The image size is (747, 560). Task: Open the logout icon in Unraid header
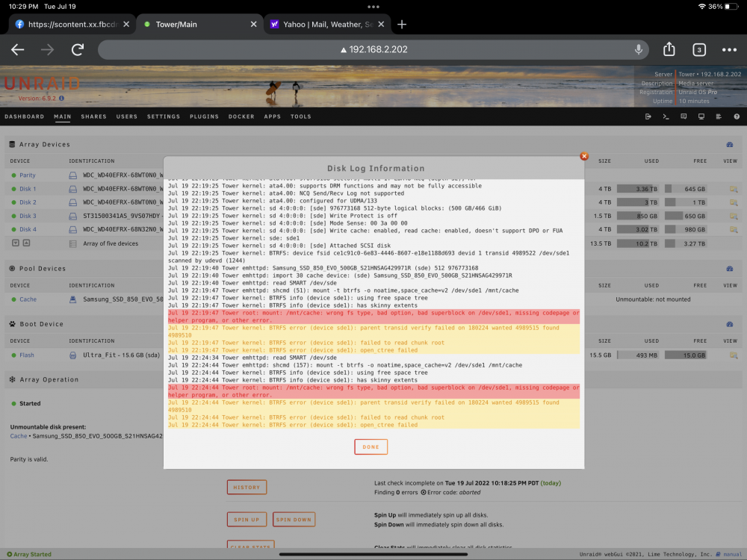[648, 116]
